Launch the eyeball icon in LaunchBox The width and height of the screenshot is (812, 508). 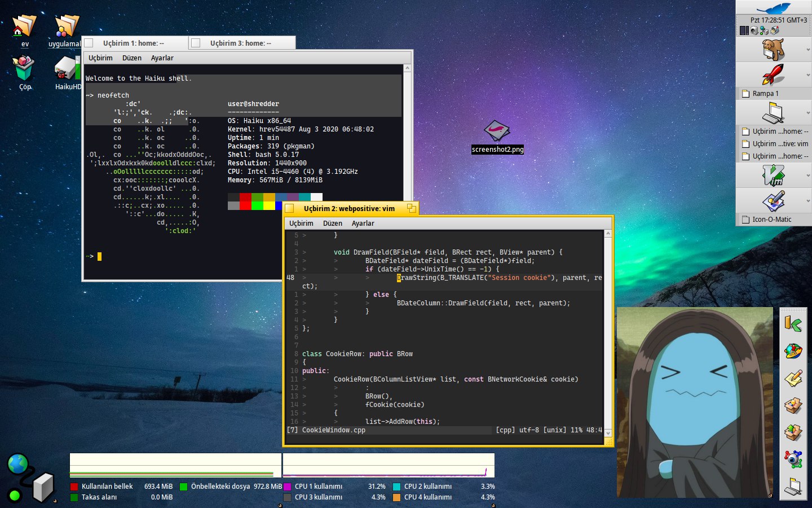[793, 459]
